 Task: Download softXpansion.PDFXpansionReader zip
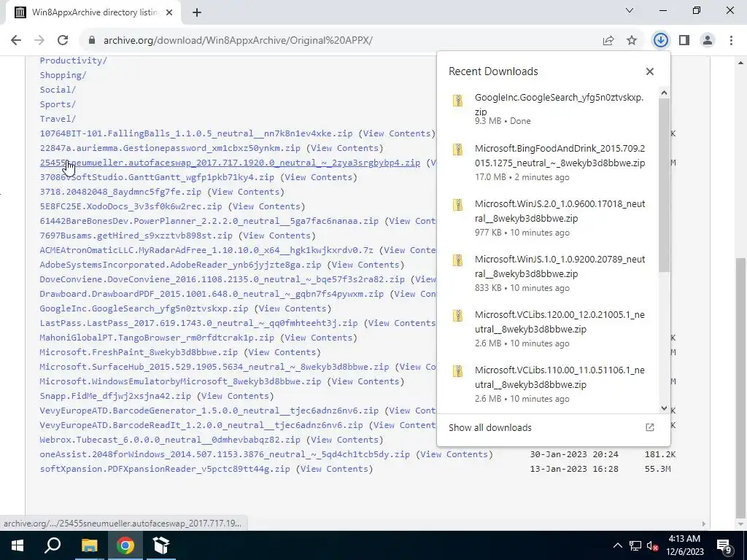[x=165, y=469]
